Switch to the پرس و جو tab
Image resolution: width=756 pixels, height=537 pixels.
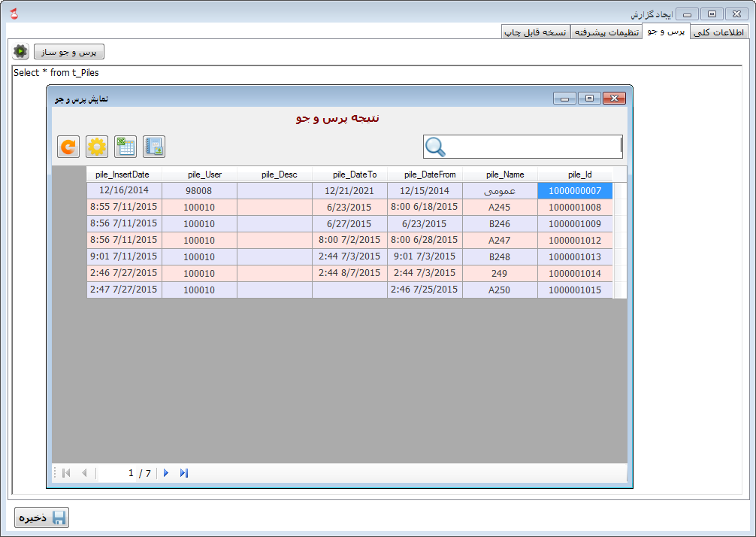click(666, 32)
